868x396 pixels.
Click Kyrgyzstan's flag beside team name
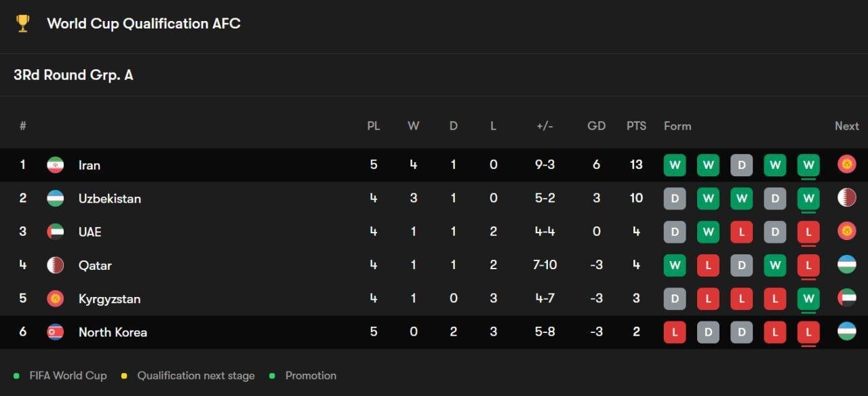55,298
